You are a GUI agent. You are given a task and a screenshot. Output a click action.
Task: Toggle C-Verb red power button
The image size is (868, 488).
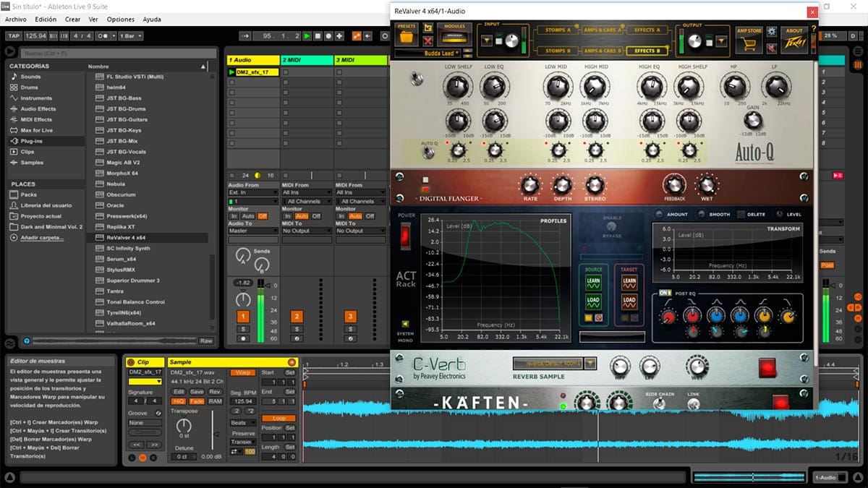click(x=768, y=368)
